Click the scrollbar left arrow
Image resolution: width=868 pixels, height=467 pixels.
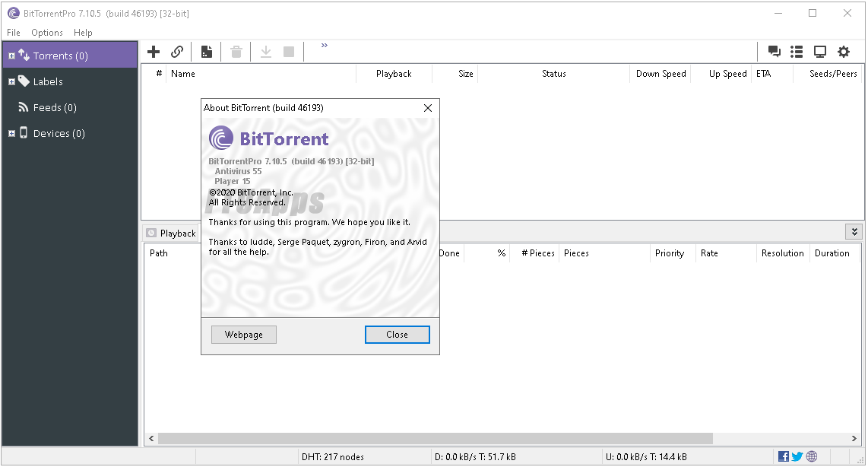tap(151, 438)
